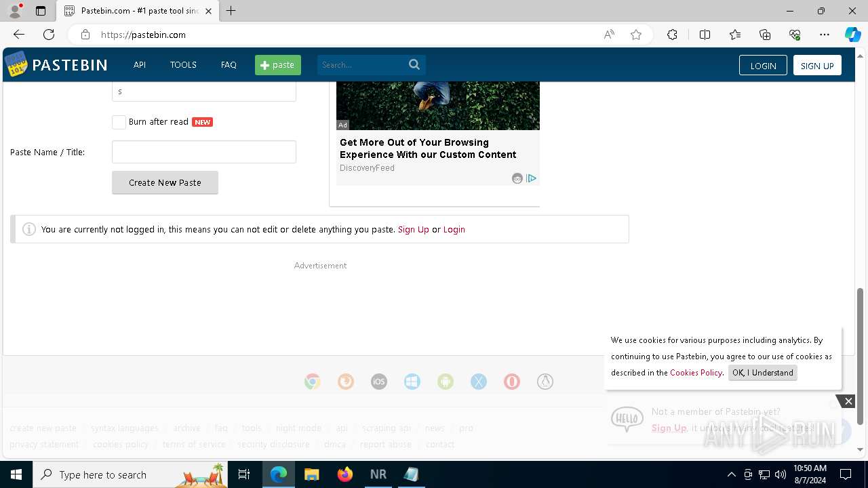Open the API menu item
This screenshot has height=488, width=868.
tap(140, 65)
